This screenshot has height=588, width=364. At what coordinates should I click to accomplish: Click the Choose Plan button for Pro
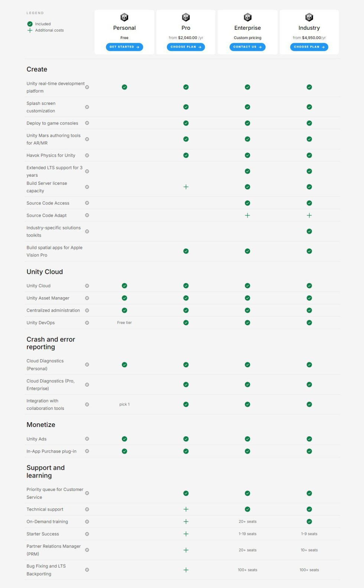(x=186, y=47)
